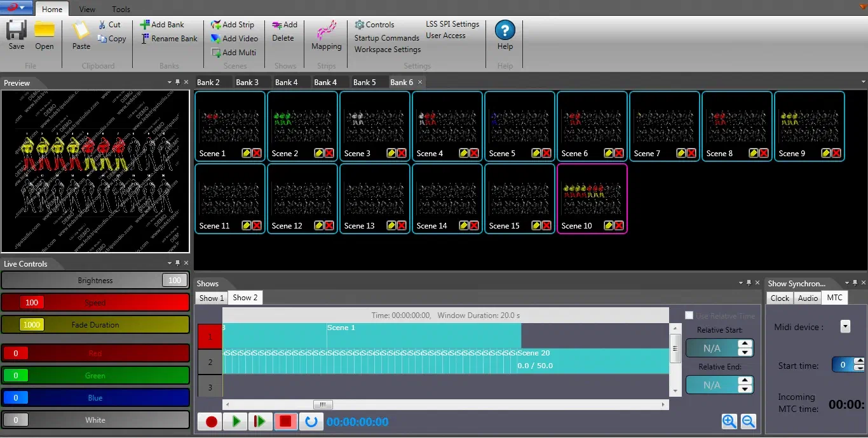The height and width of the screenshot is (438, 868).
Task: Open the Clock sync tab
Action: click(780, 298)
